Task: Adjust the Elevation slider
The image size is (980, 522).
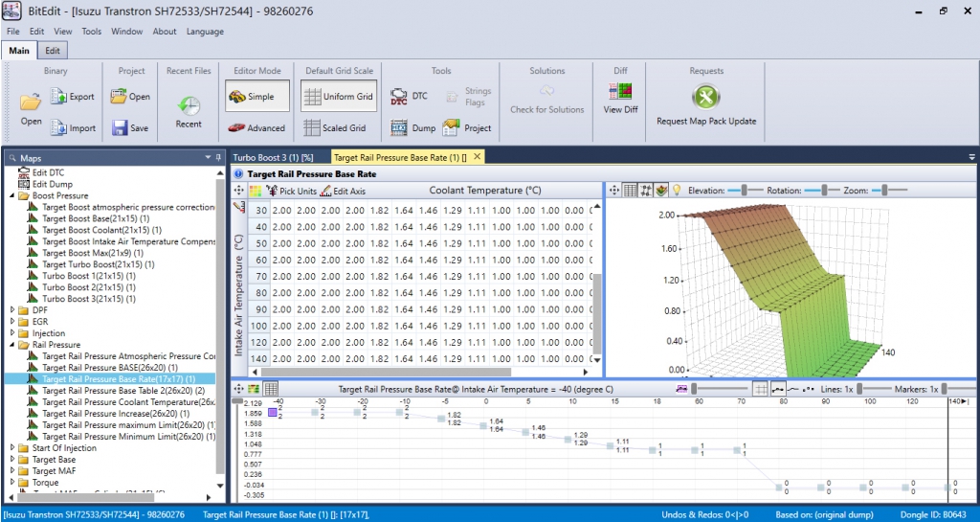Action: [745, 190]
